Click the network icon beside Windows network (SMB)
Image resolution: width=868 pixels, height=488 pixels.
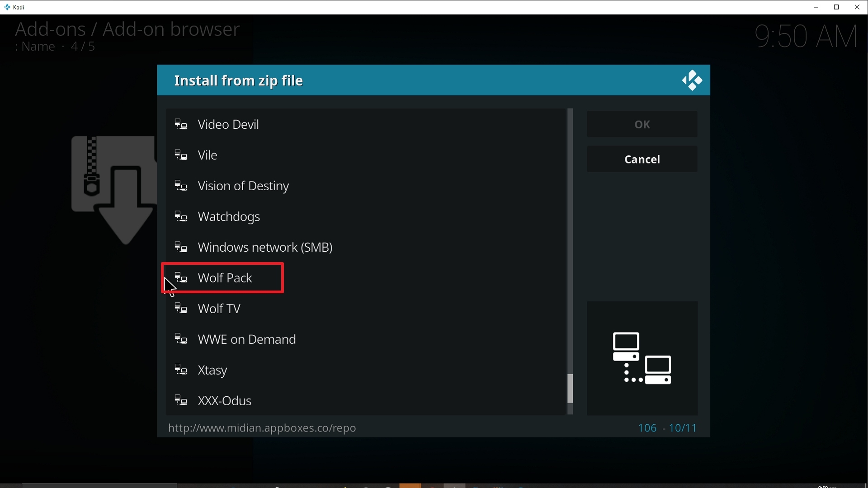[181, 247]
